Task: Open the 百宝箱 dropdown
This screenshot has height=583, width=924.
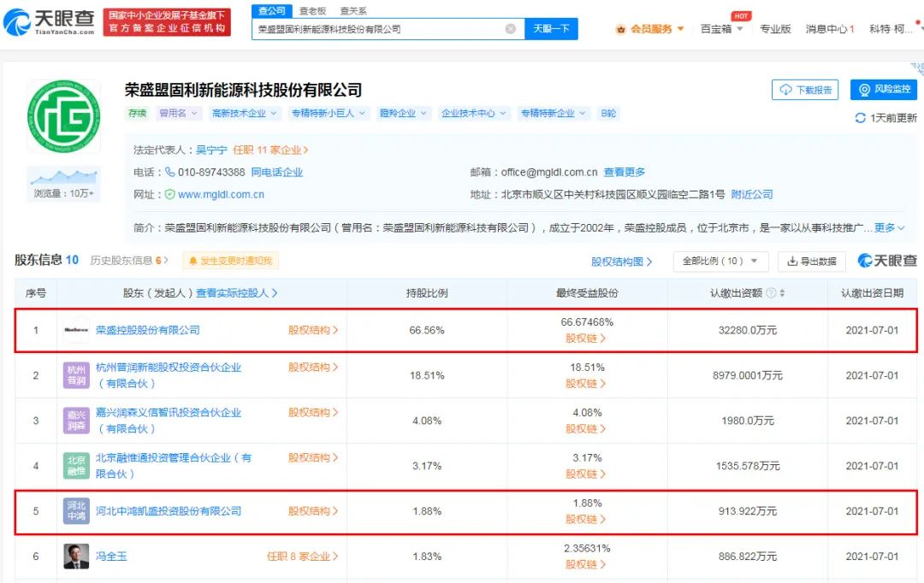Action: 720,27
